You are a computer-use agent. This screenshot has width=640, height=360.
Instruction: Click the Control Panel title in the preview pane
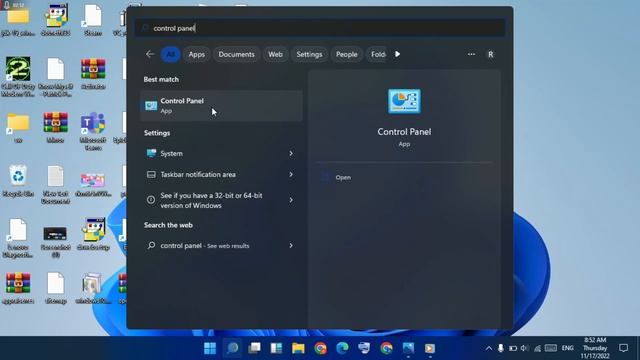point(404,131)
